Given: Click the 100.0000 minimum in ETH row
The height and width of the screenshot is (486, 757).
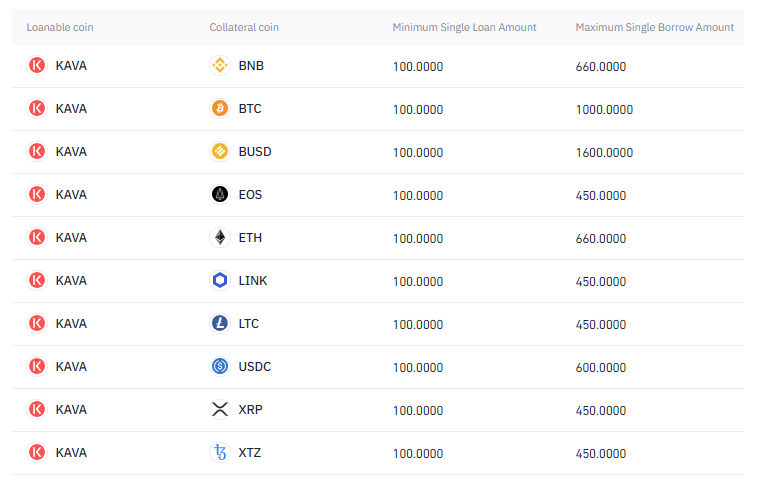Looking at the screenshot, I should coord(418,238).
